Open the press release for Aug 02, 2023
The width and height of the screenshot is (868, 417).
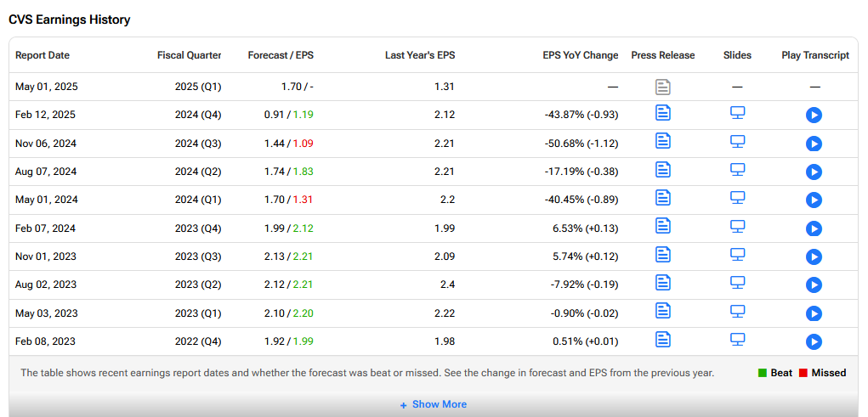point(662,283)
